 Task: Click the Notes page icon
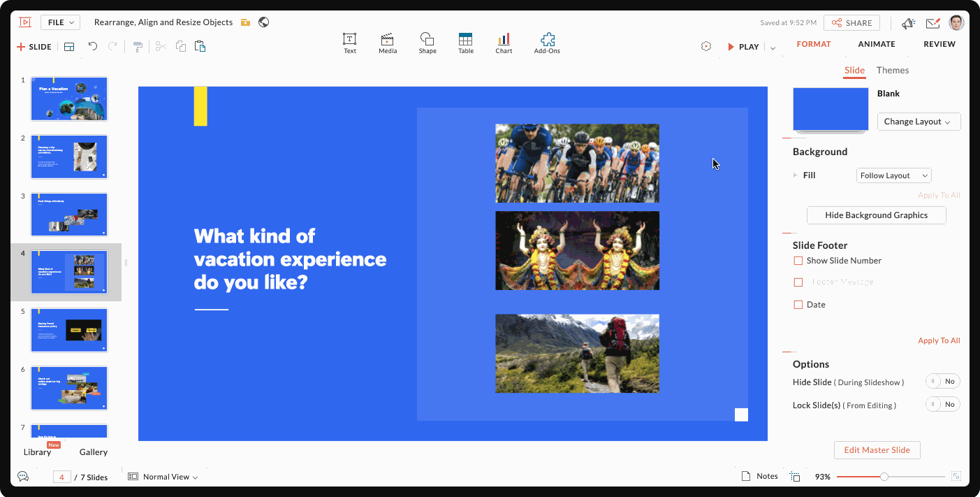click(746, 476)
